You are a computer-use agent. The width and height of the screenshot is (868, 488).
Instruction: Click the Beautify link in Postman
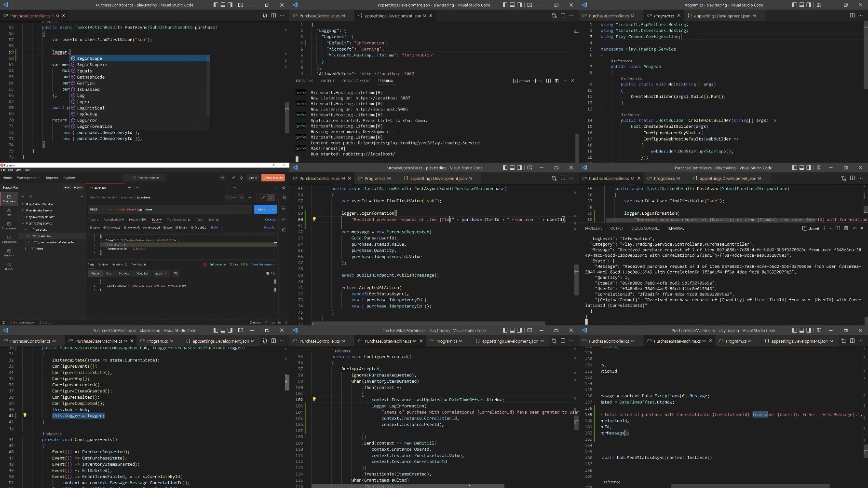269,227
